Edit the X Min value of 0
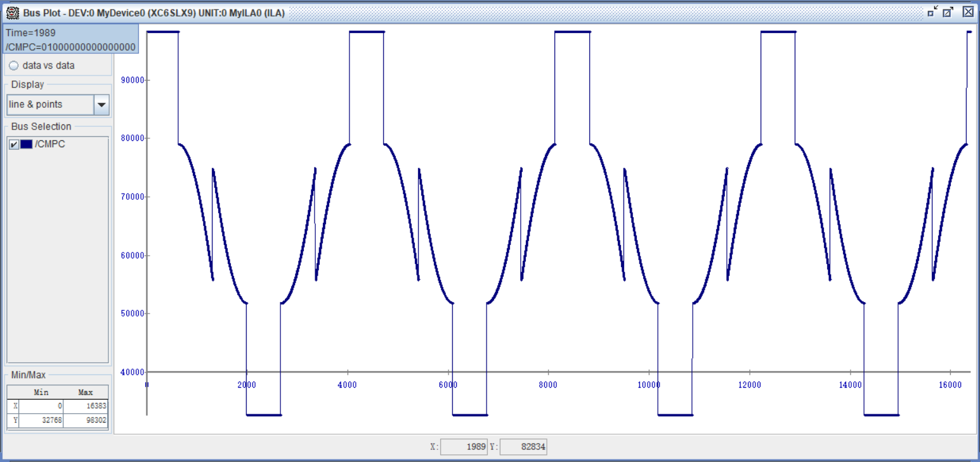 tap(41, 406)
